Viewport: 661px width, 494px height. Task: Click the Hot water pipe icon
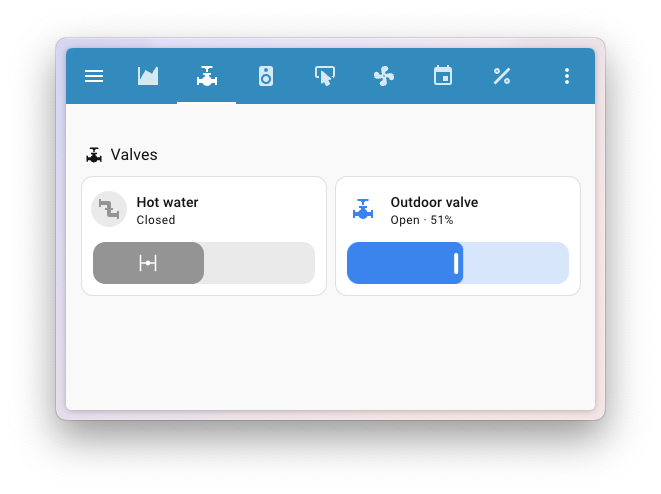(x=109, y=209)
